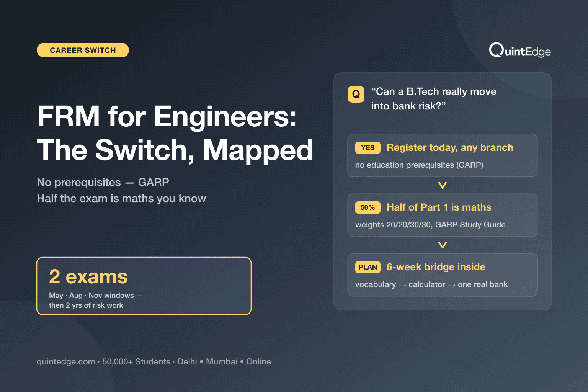588x392 pixels.
Task: Click 'weights 20/20/30/30, GARP Study Guide' text
Action: tap(430, 225)
